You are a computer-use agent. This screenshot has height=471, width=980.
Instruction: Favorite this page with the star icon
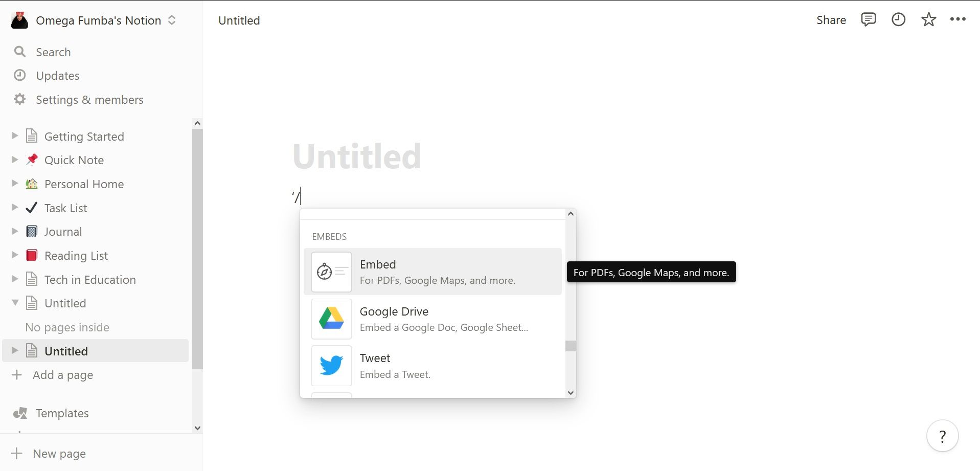pos(928,20)
